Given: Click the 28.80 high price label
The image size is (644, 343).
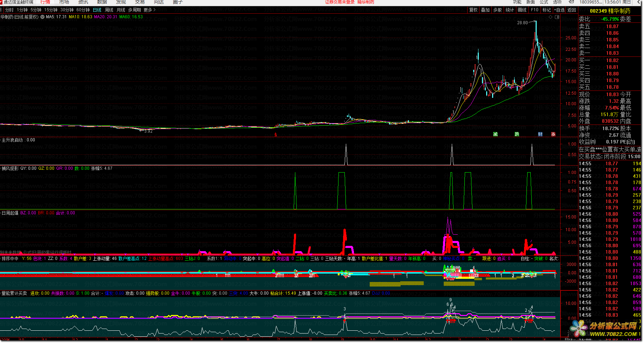Looking at the screenshot, I should point(522,23).
